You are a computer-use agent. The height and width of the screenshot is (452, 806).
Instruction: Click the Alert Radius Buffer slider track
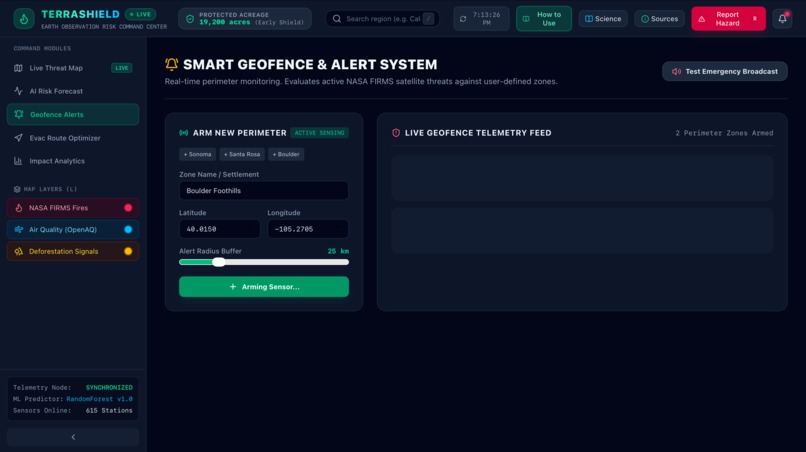tap(264, 262)
